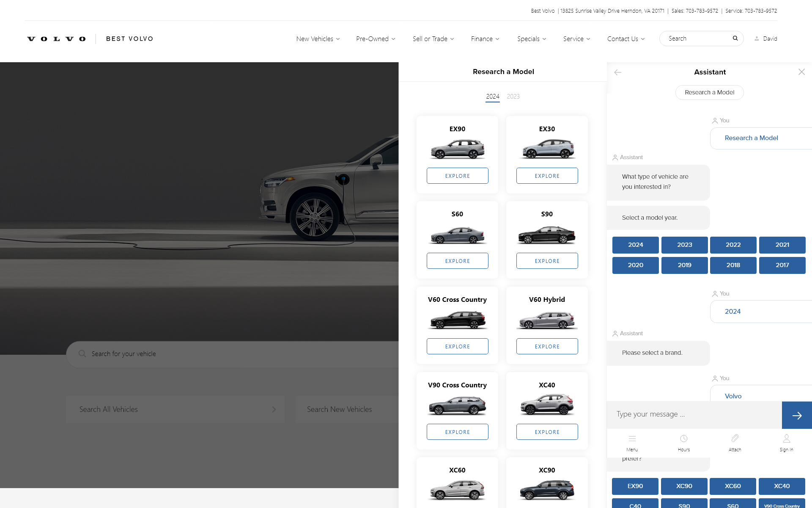This screenshot has height=508, width=812.
Task: Call the Service phone number
Action: tap(761, 11)
